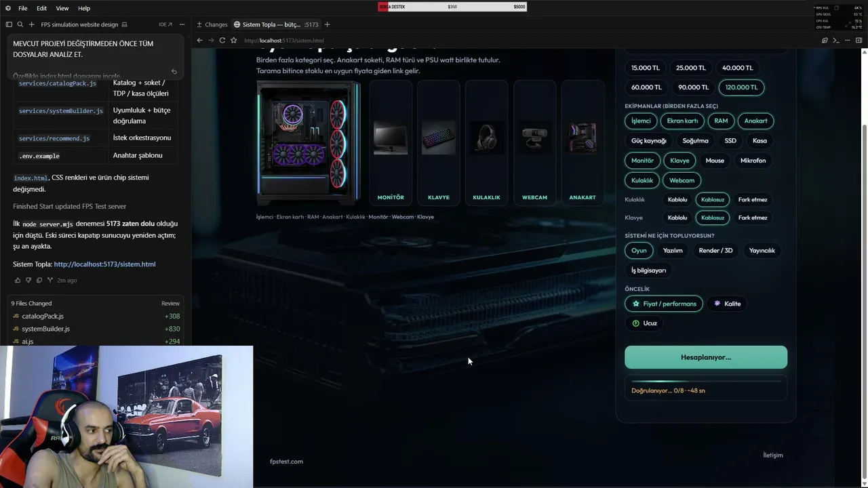Select the 40.000 TL budget
This screenshot has height=488, width=868.
tap(737, 68)
